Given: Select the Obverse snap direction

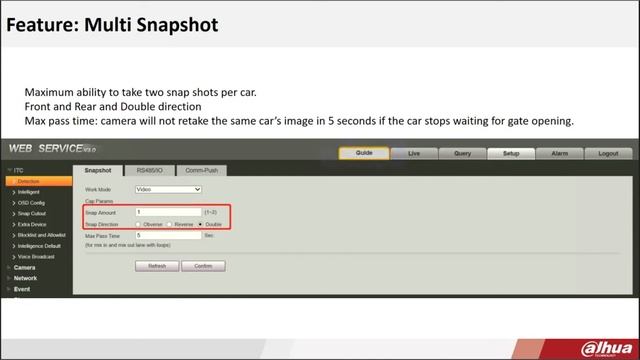Looking at the screenshot, I should pyautogui.click(x=138, y=224).
